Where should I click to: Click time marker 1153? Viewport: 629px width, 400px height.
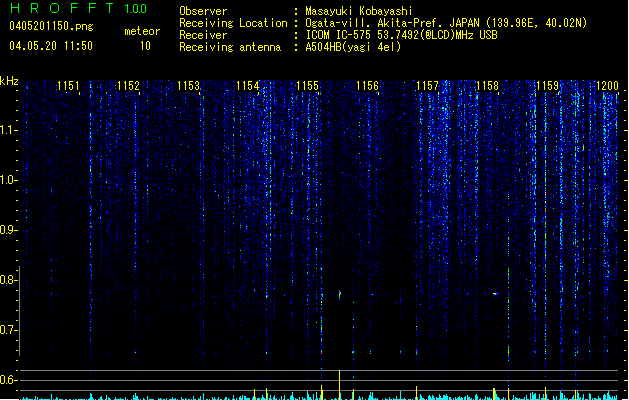click(x=188, y=85)
